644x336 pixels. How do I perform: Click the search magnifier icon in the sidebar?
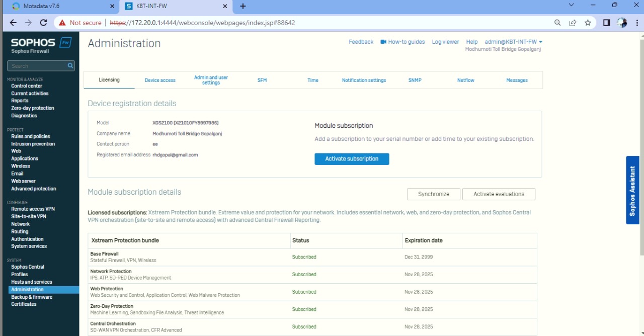[70, 66]
